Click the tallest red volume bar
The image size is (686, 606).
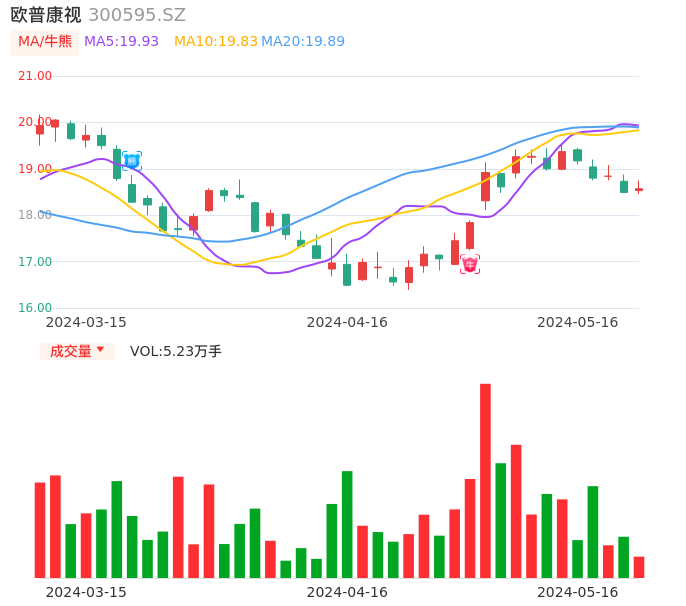click(x=485, y=480)
